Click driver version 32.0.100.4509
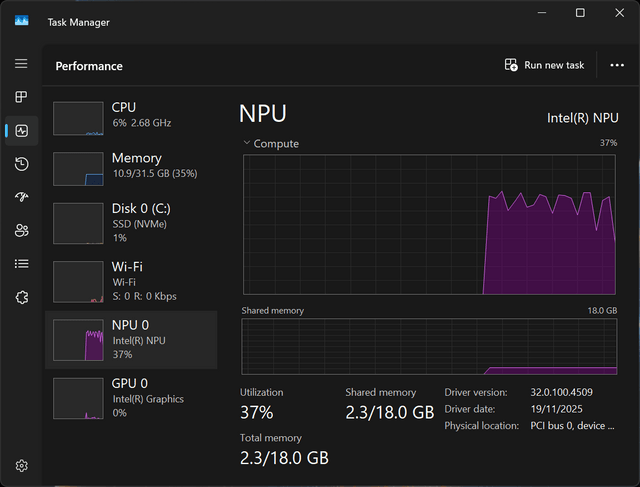 point(561,392)
